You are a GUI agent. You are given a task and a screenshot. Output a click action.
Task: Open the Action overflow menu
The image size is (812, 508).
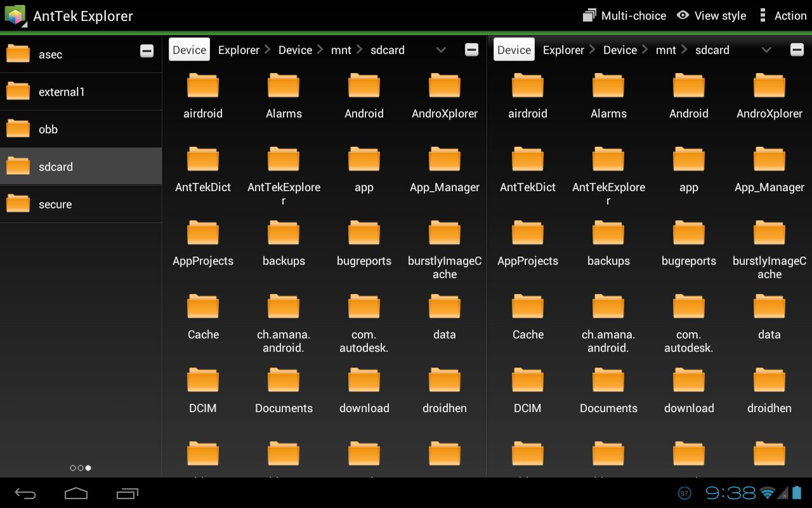pyautogui.click(x=783, y=16)
